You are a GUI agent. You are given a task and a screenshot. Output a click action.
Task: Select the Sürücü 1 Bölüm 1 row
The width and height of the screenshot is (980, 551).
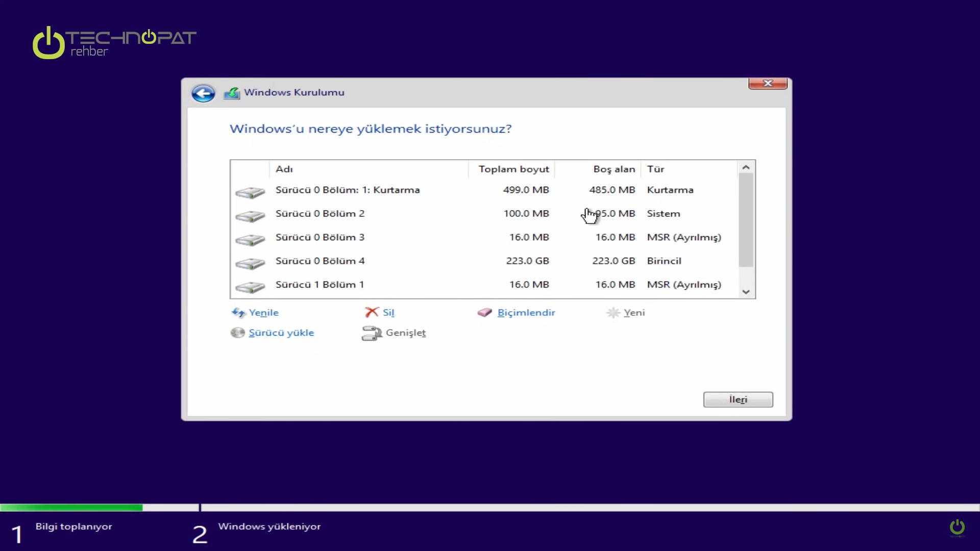(320, 285)
